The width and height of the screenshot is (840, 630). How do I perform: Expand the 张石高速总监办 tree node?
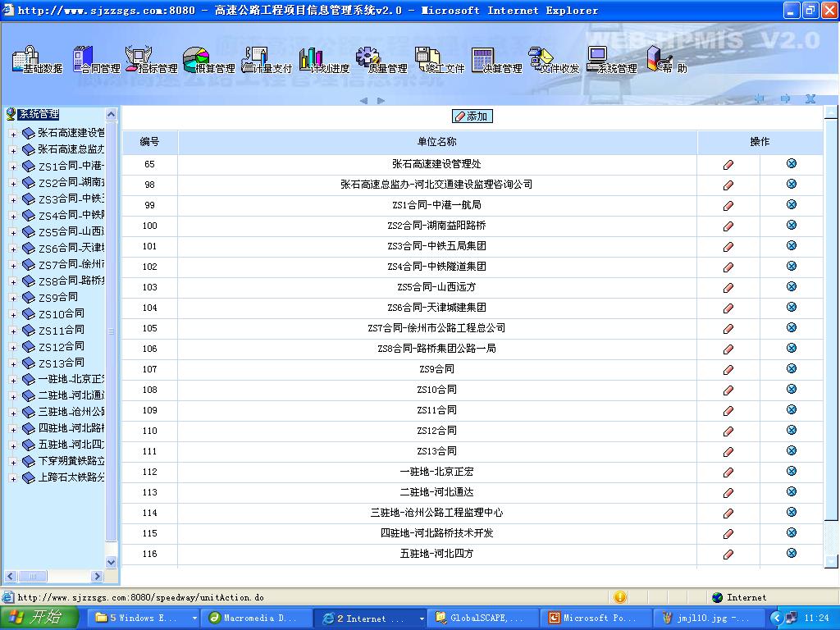click(13, 151)
